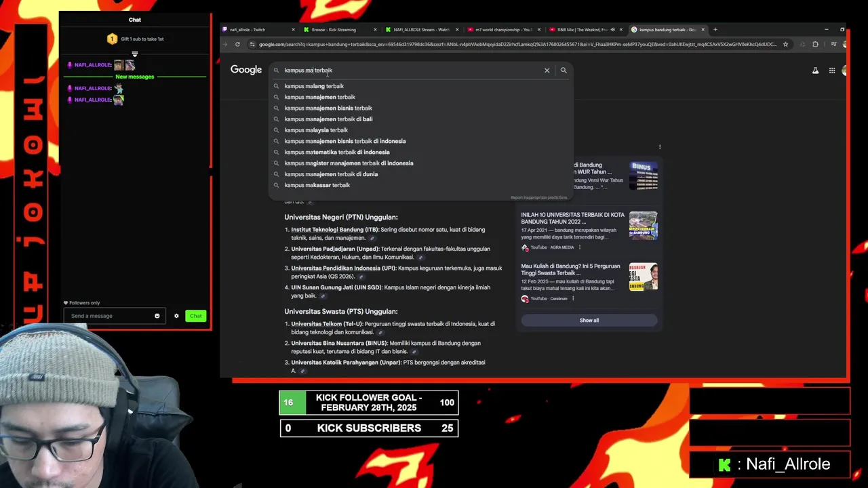
Task: Select suggestion kampus manajemen terbaik
Action: pos(422,97)
